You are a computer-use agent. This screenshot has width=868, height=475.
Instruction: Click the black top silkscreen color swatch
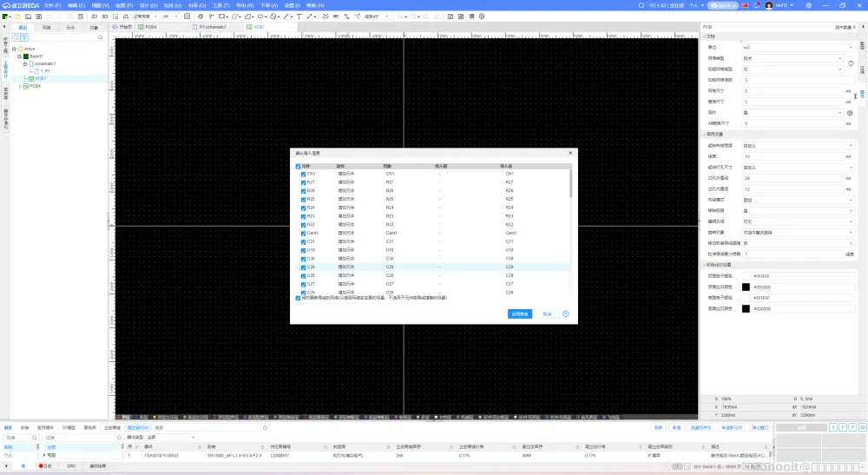click(746, 287)
